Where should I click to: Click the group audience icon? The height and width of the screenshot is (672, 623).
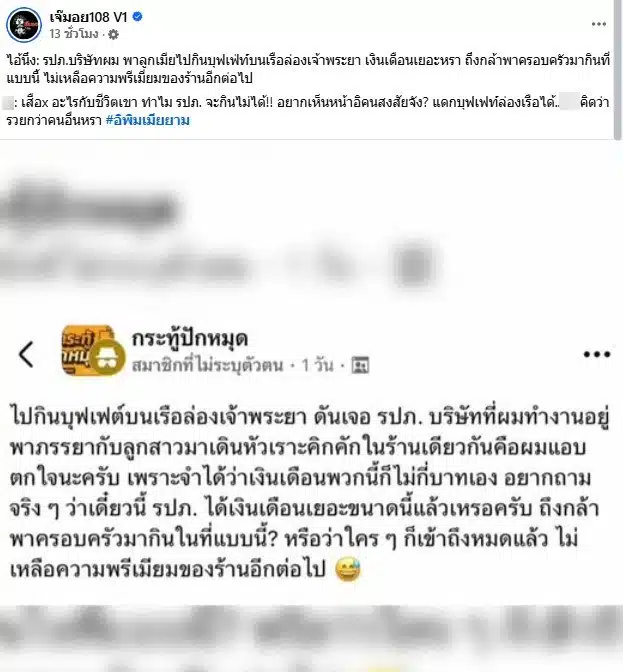pyautogui.click(x=360, y=365)
